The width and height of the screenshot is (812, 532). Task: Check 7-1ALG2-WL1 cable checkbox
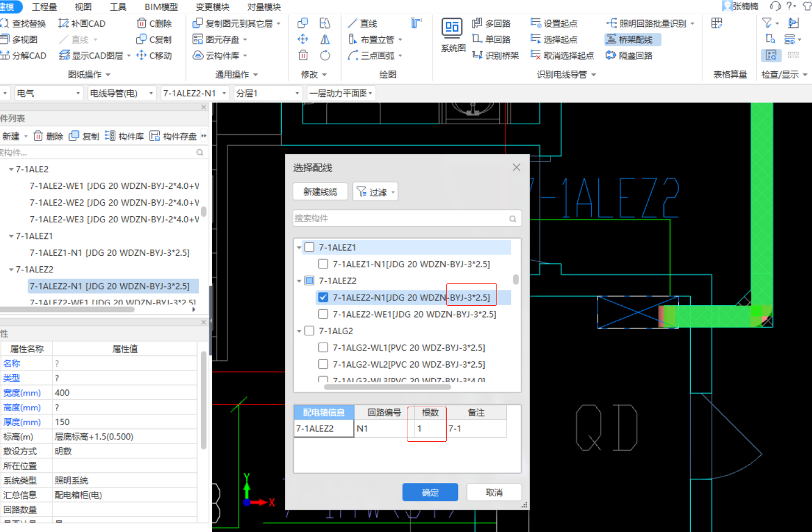[x=323, y=348]
